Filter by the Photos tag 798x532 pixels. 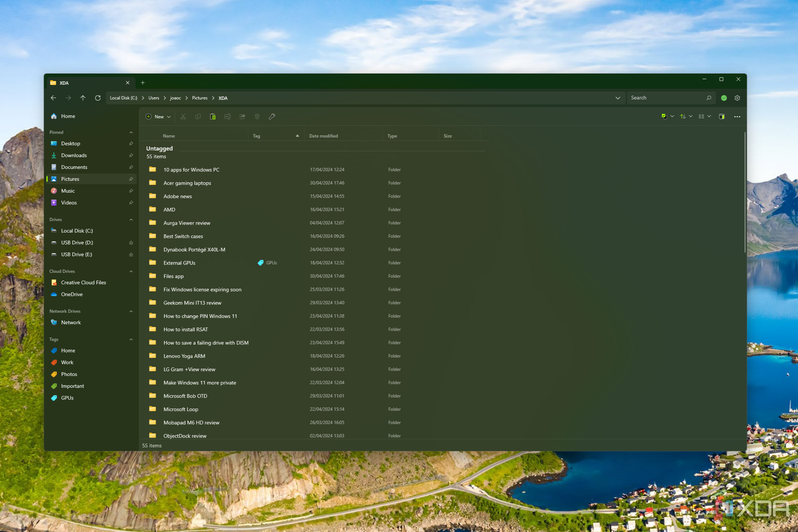[x=92, y=374]
